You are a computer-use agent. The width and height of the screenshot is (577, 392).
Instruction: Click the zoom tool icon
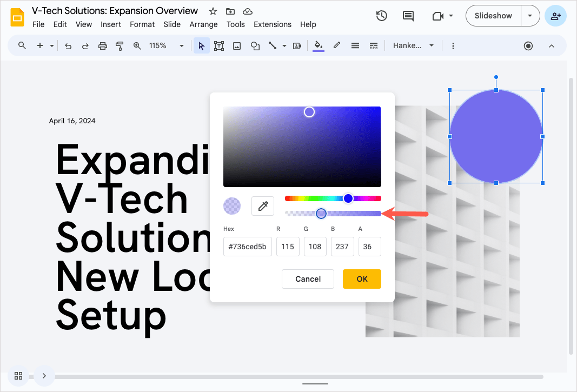(x=137, y=45)
